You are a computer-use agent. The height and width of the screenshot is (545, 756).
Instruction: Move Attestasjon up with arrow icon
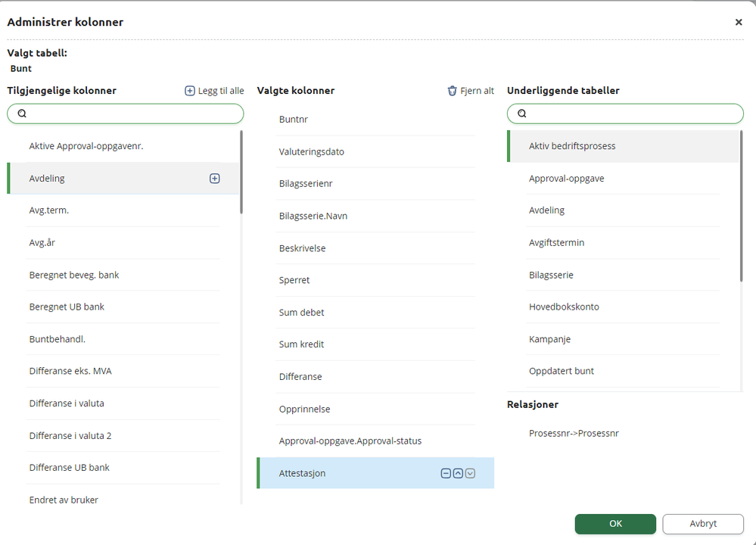coord(458,473)
